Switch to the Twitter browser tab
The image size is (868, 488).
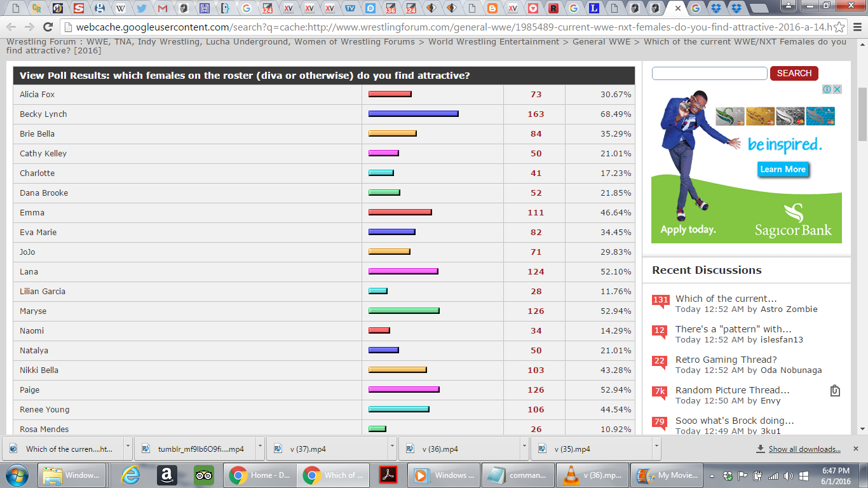pos(141,8)
